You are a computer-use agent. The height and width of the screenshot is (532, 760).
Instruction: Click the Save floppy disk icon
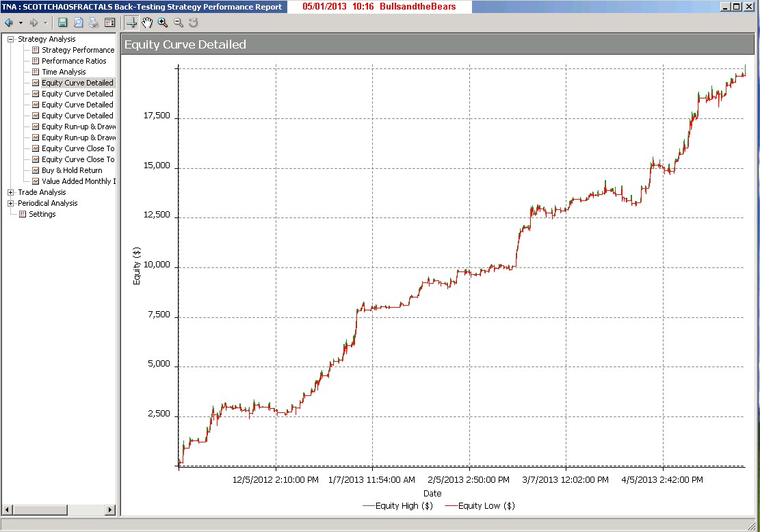click(x=62, y=23)
